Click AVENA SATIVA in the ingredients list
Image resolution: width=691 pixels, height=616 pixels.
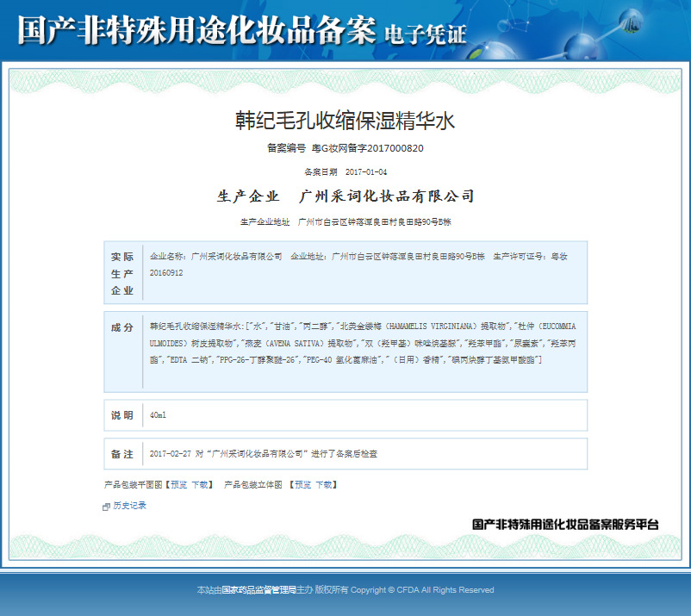[295, 343]
